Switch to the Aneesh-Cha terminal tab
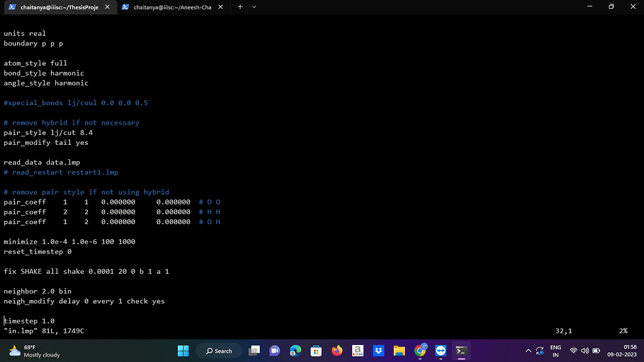The width and height of the screenshot is (644, 362). pyautogui.click(x=172, y=7)
